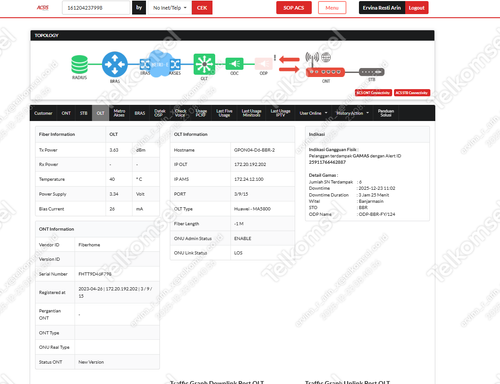Select the IP OLT value 172.20.192.202
This screenshot has width=500, height=384.
tap(250, 164)
